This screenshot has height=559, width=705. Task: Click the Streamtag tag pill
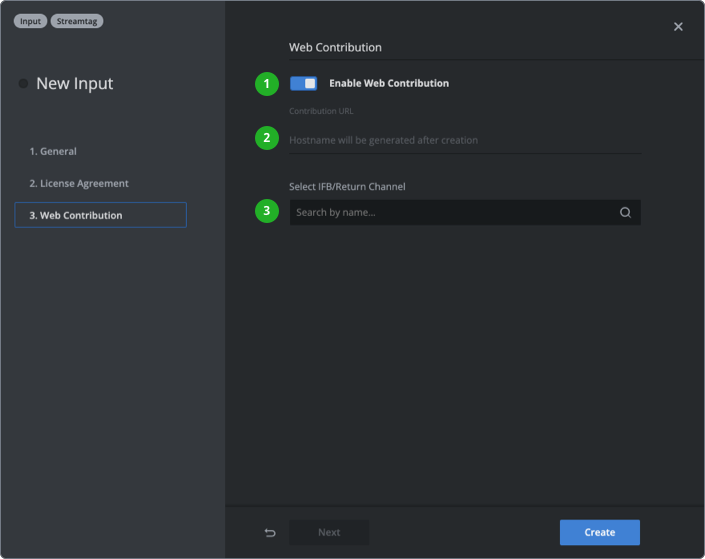tap(77, 21)
